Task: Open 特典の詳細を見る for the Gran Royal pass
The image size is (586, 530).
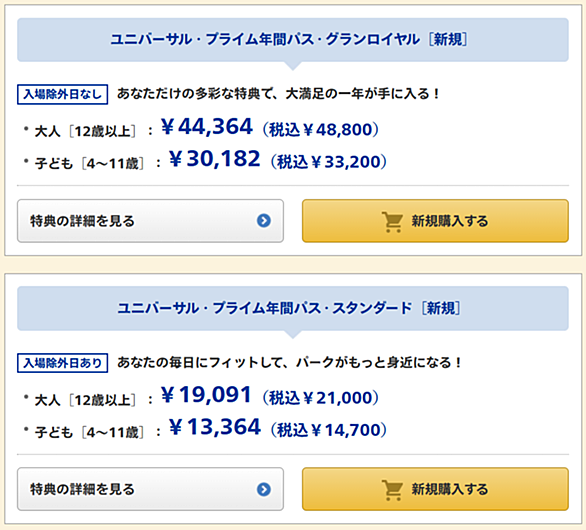Action: click(150, 221)
